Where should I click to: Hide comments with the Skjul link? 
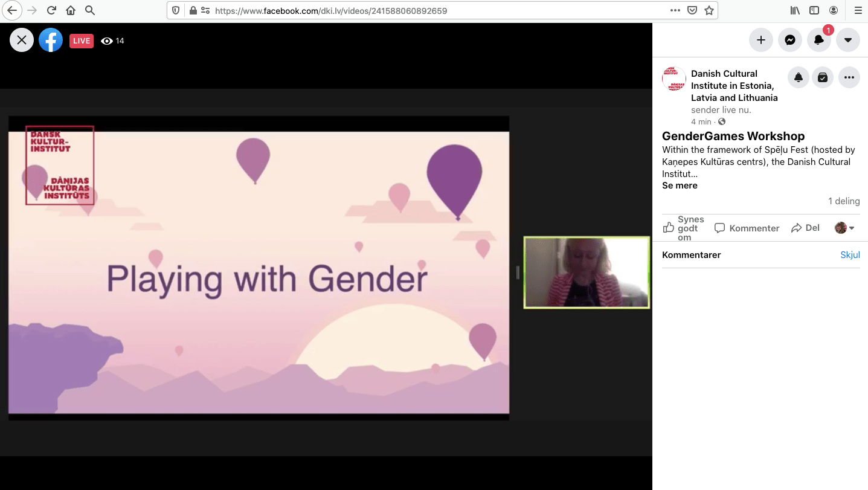pyautogui.click(x=850, y=255)
